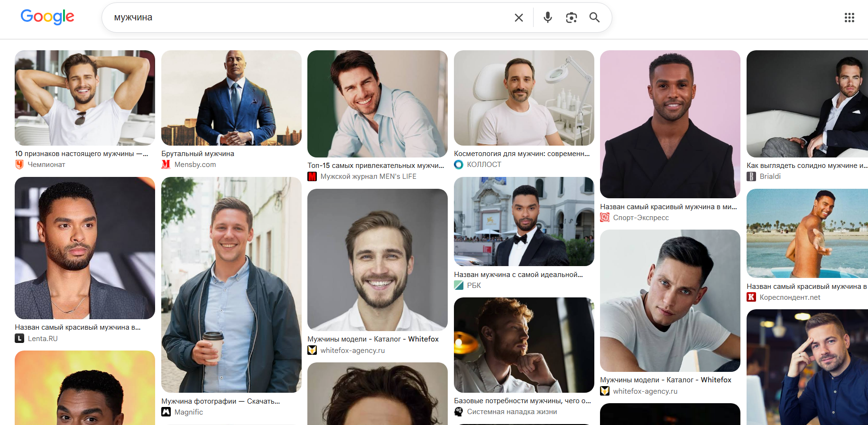This screenshot has height=425, width=868.
Task: Clear the search query with X
Action: tap(519, 18)
